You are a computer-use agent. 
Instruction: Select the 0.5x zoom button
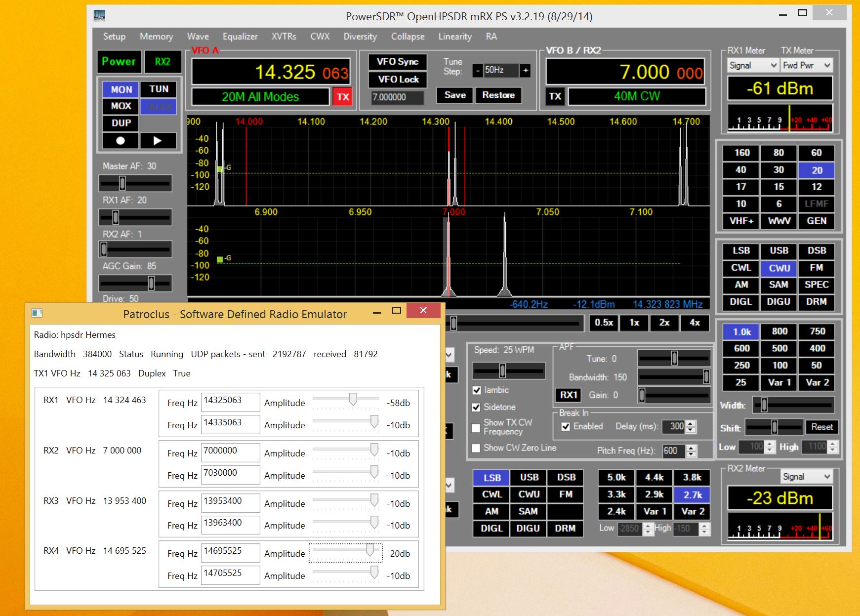coord(604,323)
